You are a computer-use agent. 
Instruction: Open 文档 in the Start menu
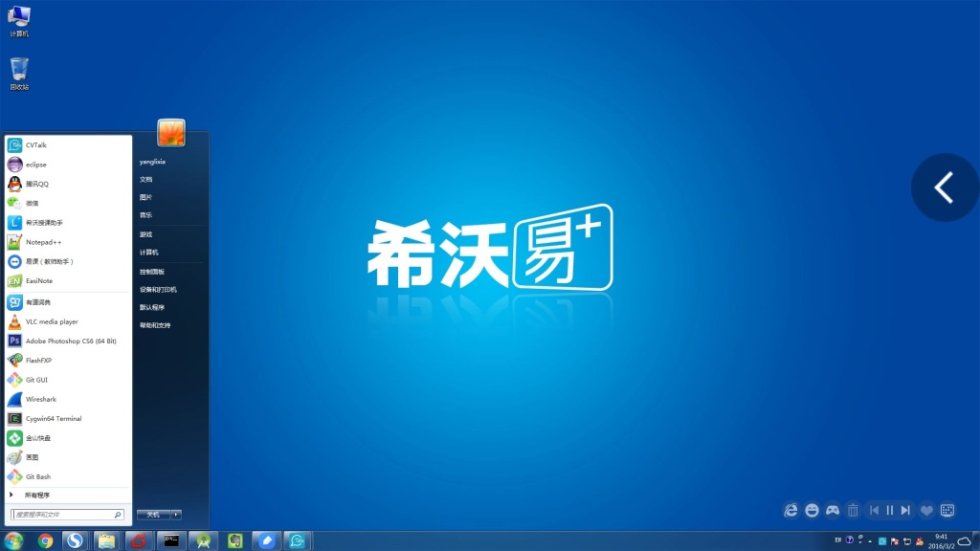pos(146,179)
